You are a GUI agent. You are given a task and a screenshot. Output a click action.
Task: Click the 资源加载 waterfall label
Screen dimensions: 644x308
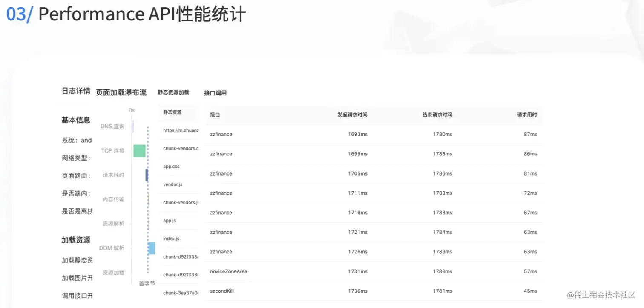(x=114, y=273)
